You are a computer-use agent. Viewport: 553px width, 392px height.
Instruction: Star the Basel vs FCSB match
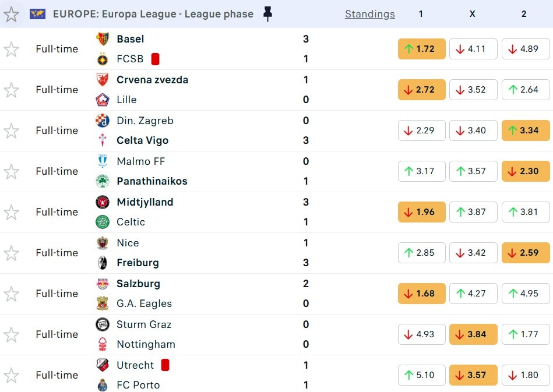(12, 50)
